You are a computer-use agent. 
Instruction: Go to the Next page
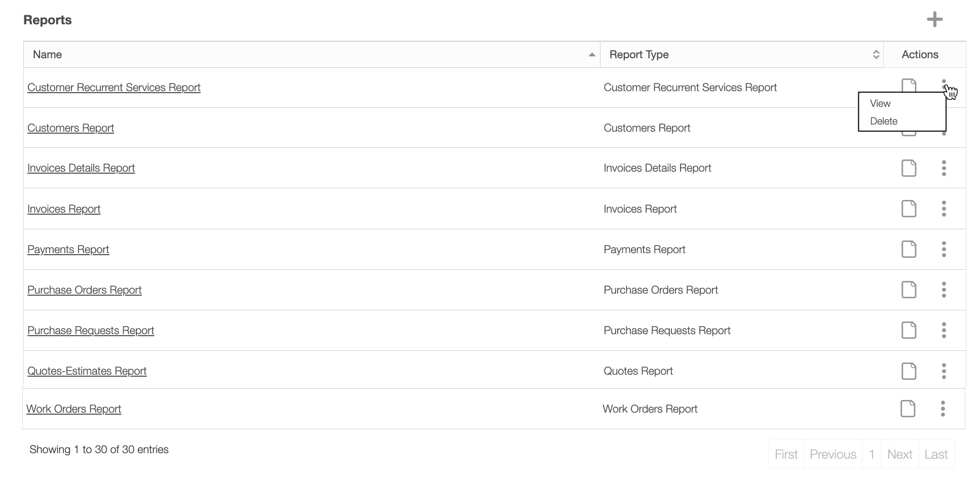(x=899, y=454)
